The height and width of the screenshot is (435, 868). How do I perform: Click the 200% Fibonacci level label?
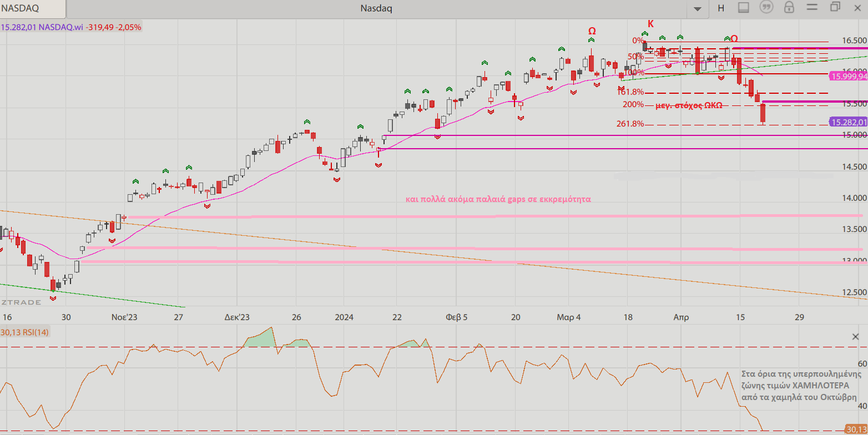(633, 104)
